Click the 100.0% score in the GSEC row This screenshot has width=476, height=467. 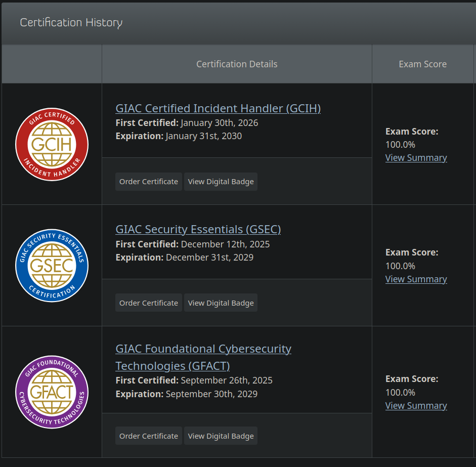(400, 266)
